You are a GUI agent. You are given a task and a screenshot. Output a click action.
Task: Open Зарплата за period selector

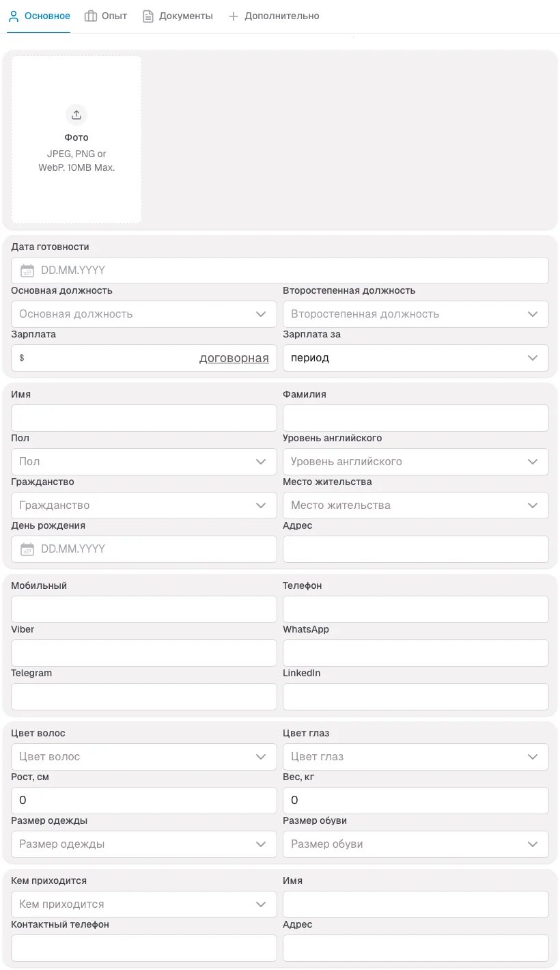[x=415, y=358]
